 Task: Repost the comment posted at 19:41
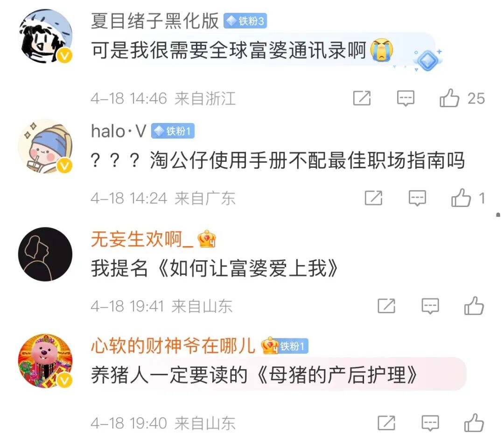point(386,305)
